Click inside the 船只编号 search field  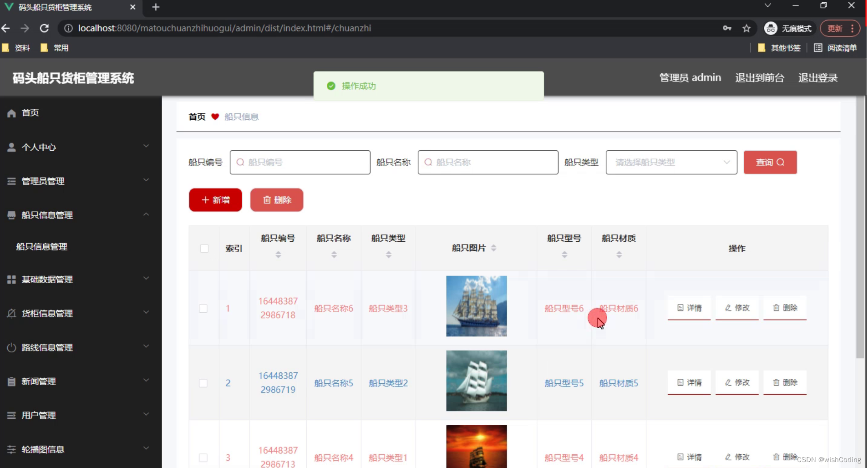pyautogui.click(x=299, y=162)
